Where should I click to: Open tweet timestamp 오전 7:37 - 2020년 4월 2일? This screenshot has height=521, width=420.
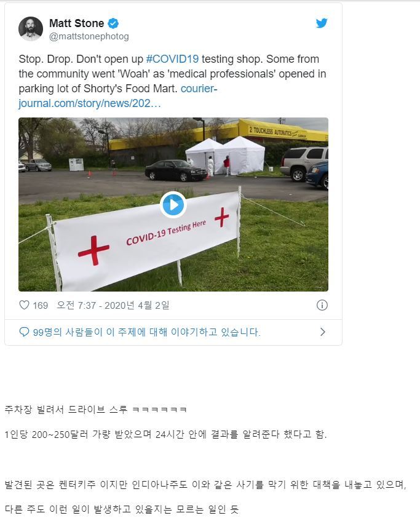[113, 305]
